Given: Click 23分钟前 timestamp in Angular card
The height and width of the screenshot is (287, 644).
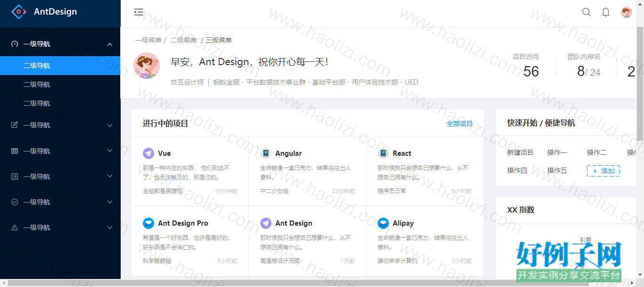Looking at the screenshot, I should tap(344, 191).
